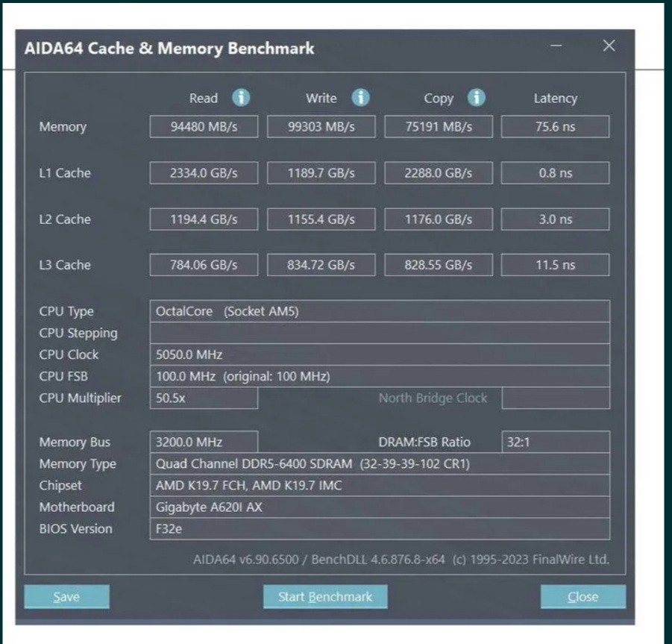Click the Save button
Screen dimensions: 672x644
[x=67, y=596]
